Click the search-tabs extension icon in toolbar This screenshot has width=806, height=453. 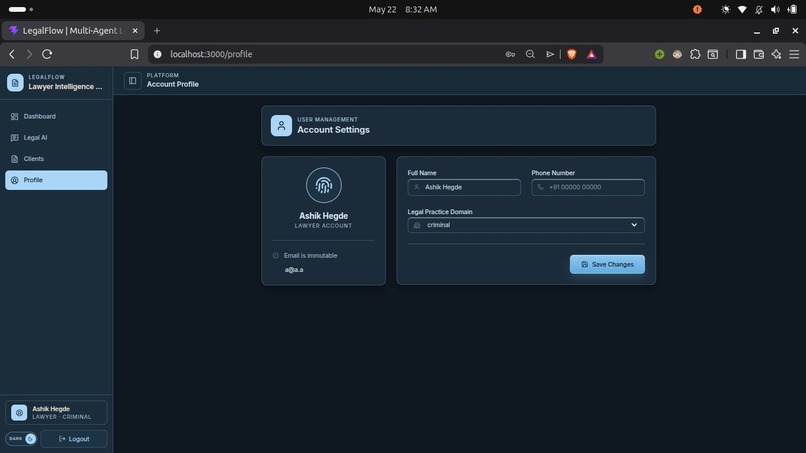(x=713, y=54)
